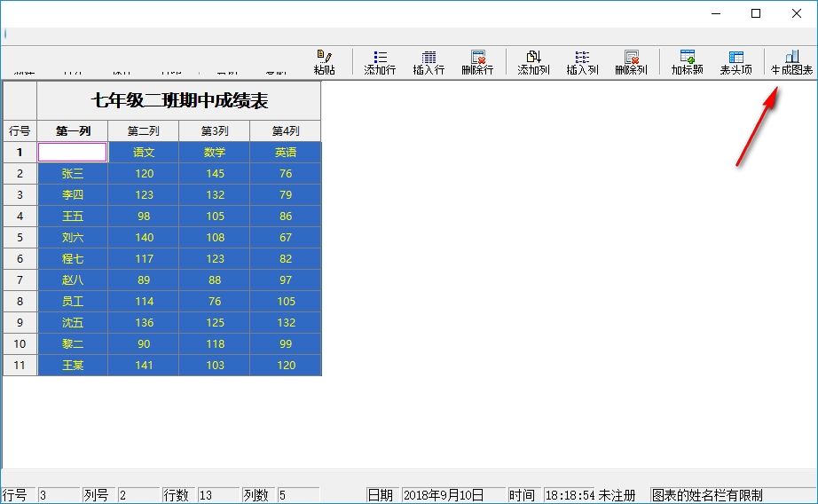The image size is (818, 504).
Task: Click status message 图表的姓名栏有限制
Action: 707,495
